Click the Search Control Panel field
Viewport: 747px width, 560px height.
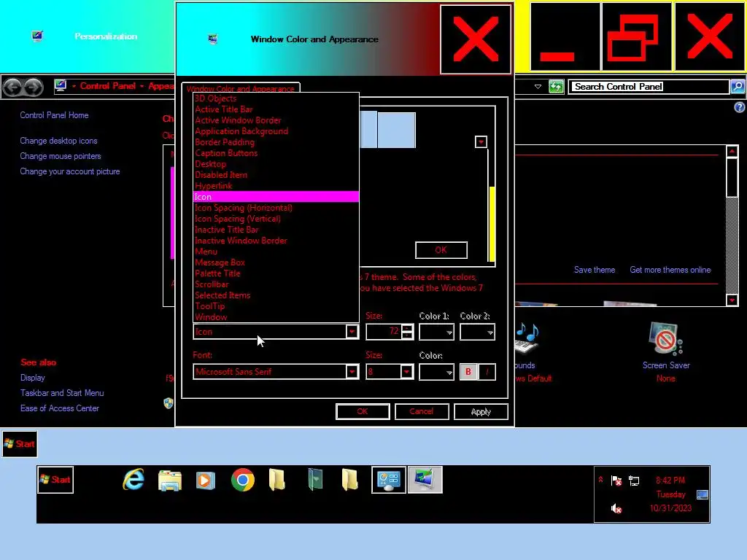649,87
